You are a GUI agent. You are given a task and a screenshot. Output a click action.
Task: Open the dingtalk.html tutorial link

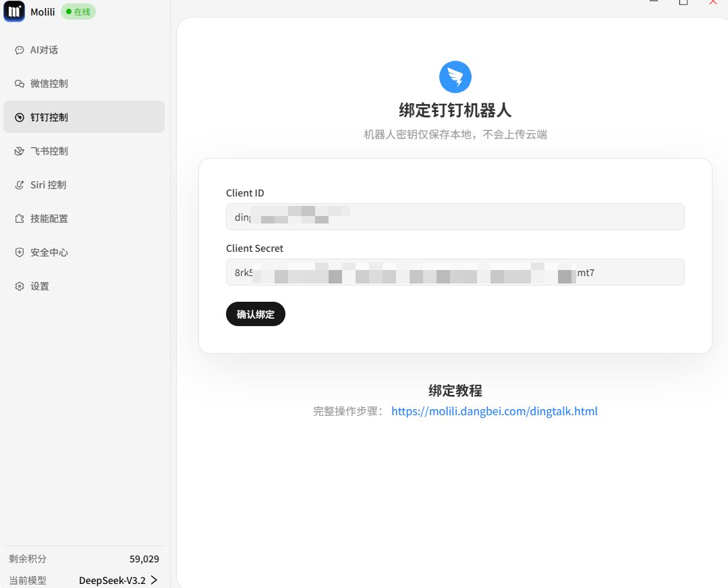click(x=494, y=410)
